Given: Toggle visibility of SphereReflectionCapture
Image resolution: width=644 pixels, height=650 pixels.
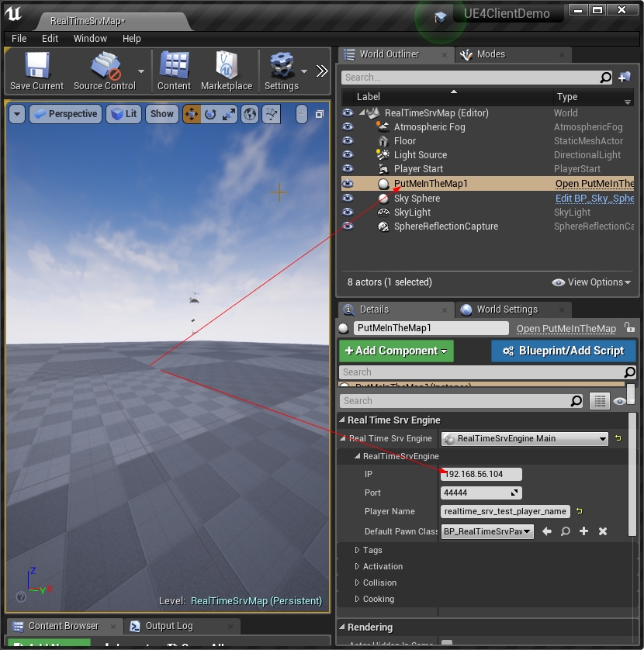Looking at the screenshot, I should [x=348, y=226].
